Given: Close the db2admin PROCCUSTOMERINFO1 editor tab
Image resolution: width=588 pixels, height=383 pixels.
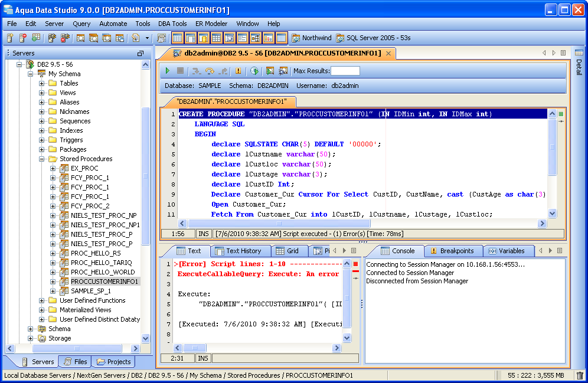Looking at the screenshot, I should 388,53.
